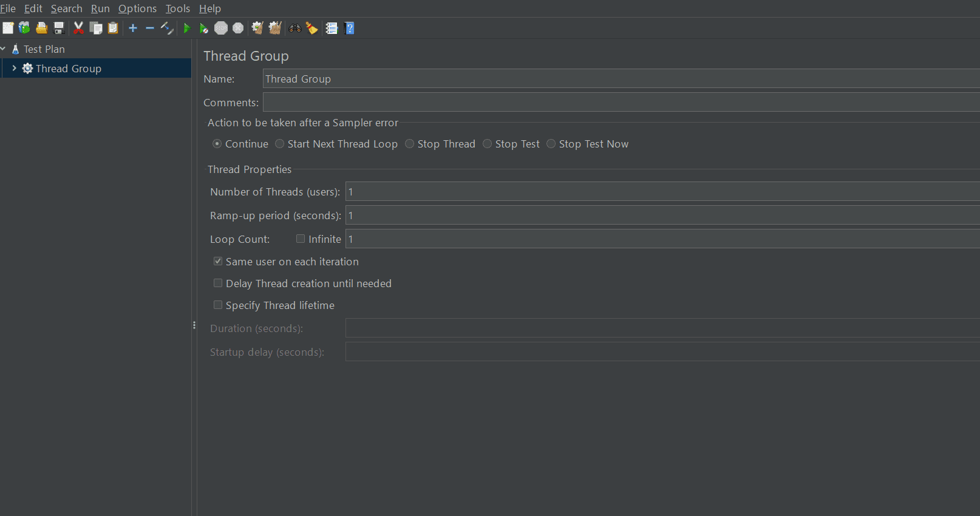
Task: Open the Search menu
Action: (x=67, y=8)
